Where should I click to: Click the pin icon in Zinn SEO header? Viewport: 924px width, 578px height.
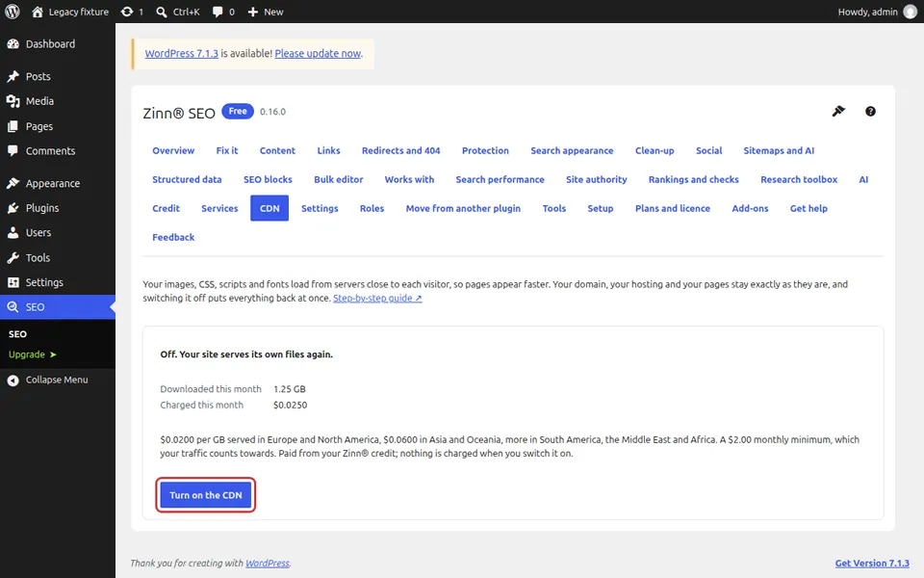point(838,112)
